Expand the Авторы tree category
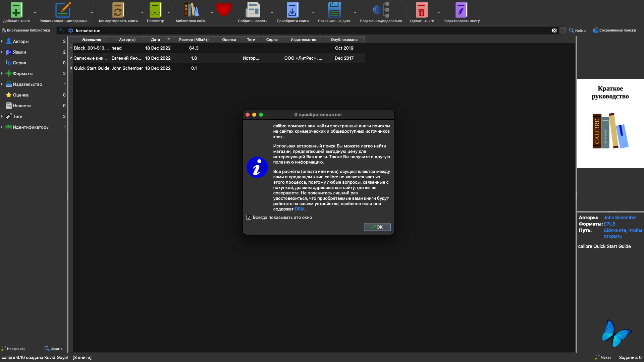This screenshot has height=362, width=644. pos(2,41)
